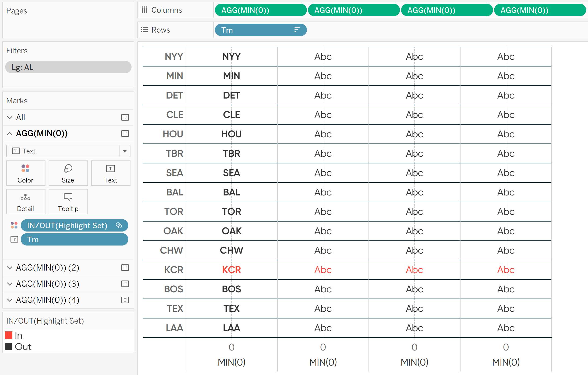Click the KCR row header
The height and width of the screenshot is (375, 588).
point(174,270)
